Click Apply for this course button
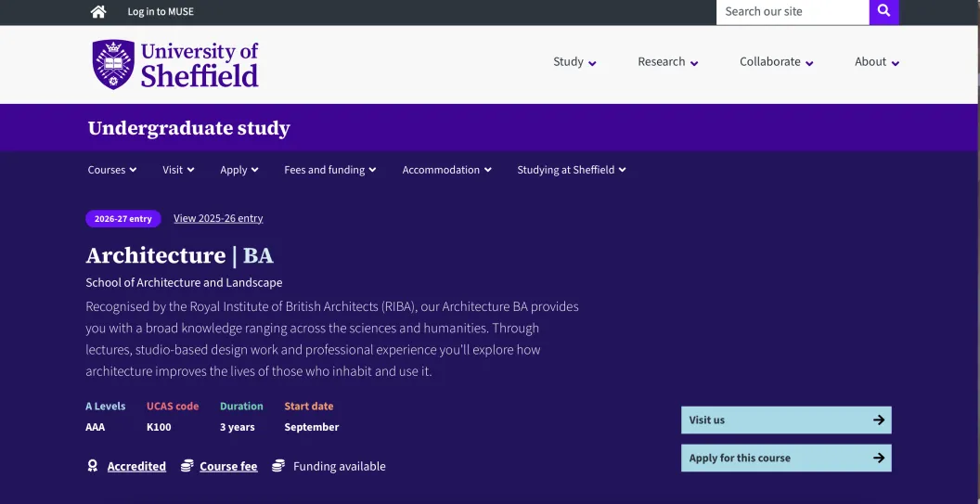Viewport: 980px width, 504px height. pos(786,458)
